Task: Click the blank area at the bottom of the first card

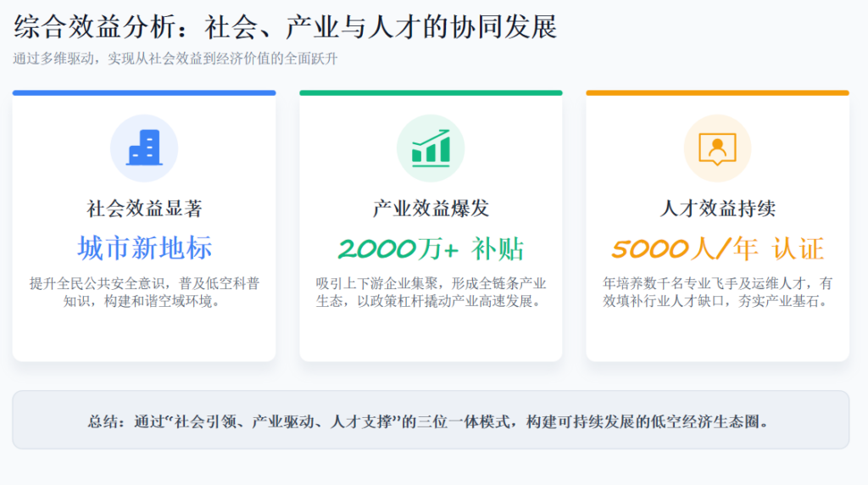Action: (144, 336)
